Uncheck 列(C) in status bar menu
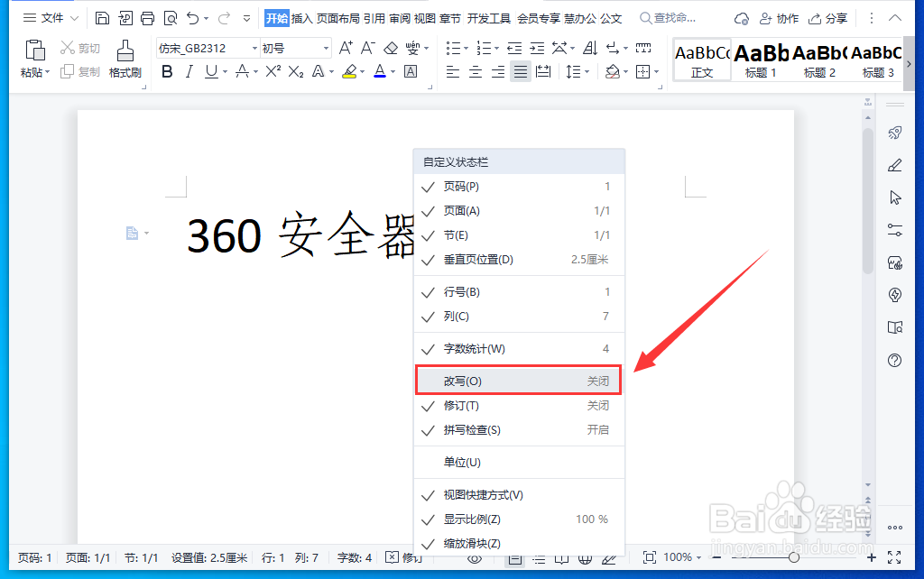The height and width of the screenshot is (579, 924). coord(519,317)
